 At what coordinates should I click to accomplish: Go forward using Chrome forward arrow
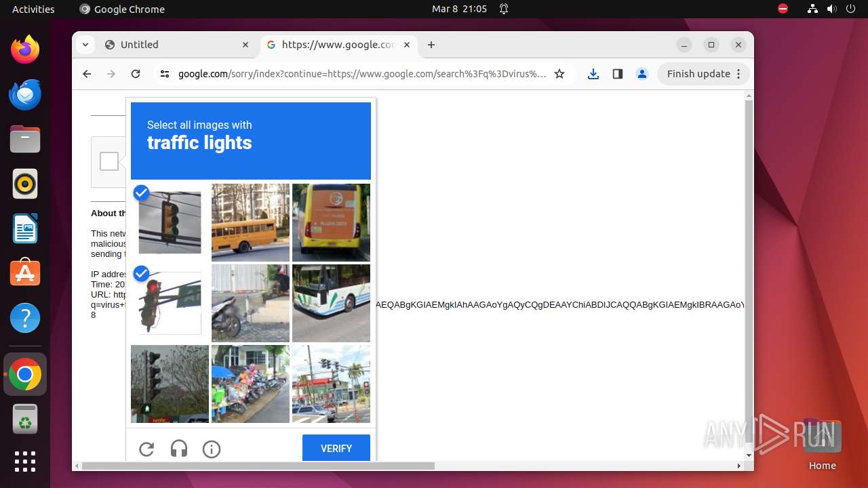[x=111, y=74]
